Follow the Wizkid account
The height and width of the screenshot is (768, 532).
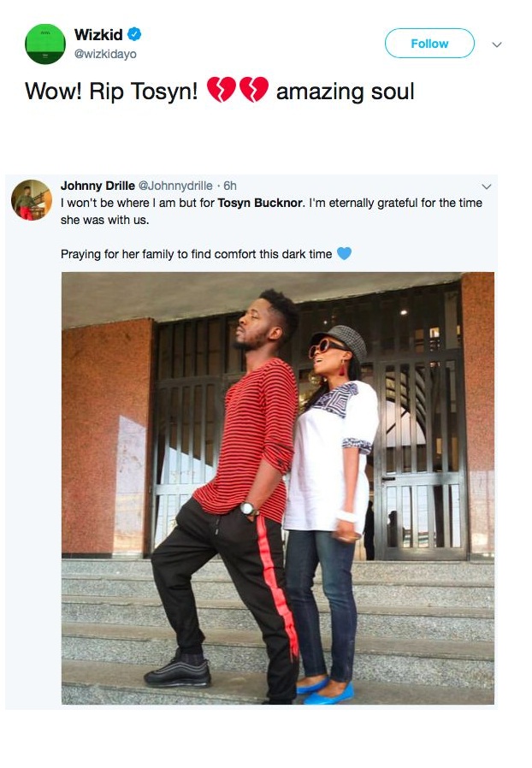coord(429,44)
